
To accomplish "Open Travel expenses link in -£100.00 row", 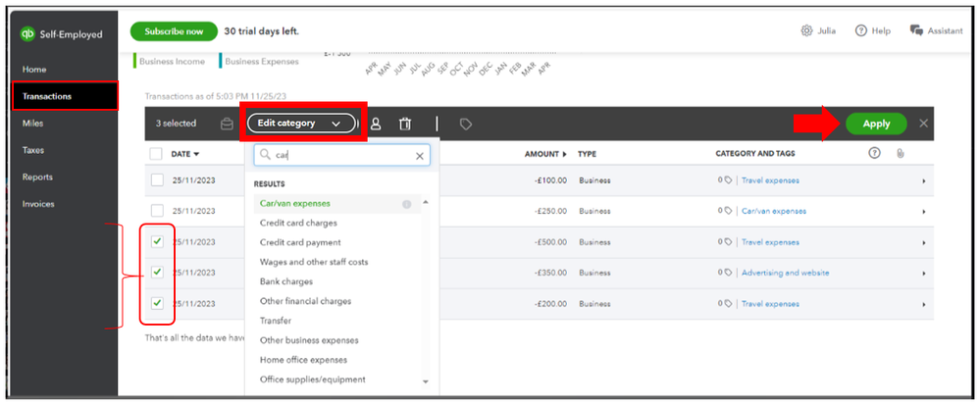I will (x=770, y=180).
